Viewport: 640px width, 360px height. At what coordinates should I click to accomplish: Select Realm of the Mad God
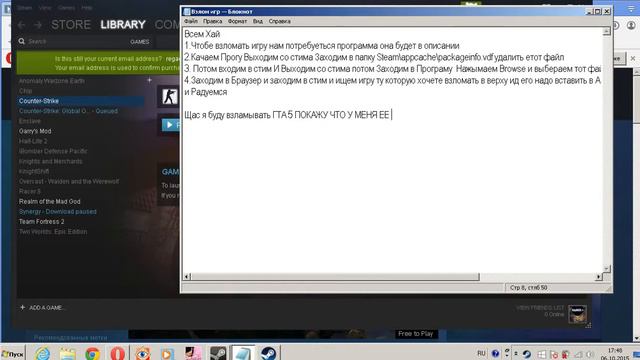[50, 201]
